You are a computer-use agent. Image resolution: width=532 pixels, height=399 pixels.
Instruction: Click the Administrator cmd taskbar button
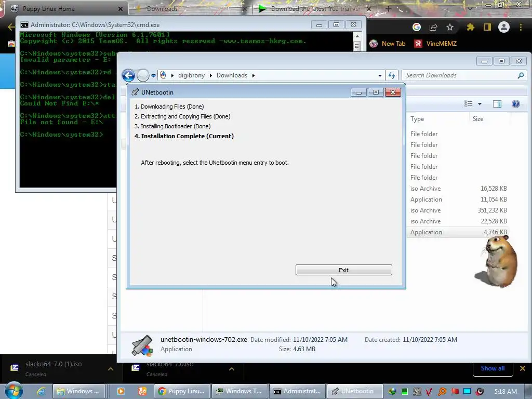(297, 391)
